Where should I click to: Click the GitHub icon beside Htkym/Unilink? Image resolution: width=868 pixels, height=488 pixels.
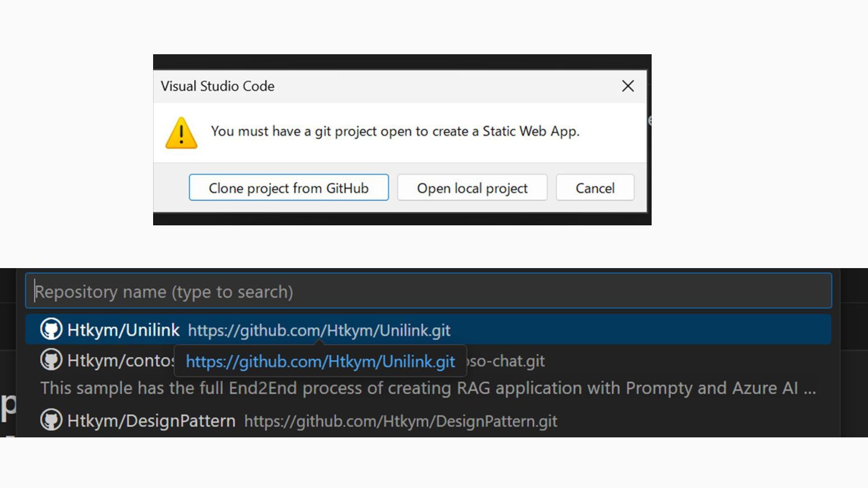pos(51,330)
